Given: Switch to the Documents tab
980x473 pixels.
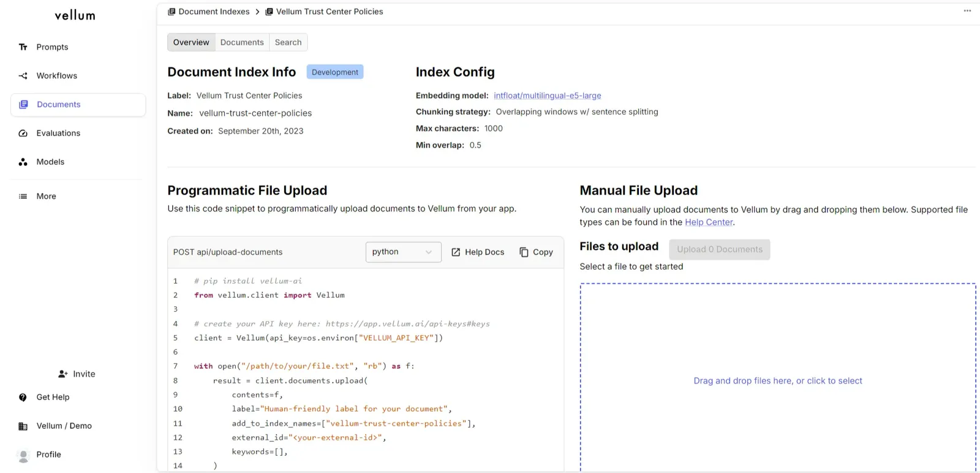Looking at the screenshot, I should tap(242, 42).
